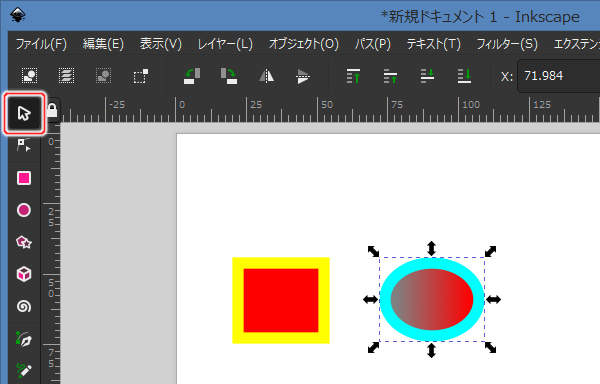Viewport: 600px width, 384px height.
Task: Select the Star and polygon tool
Action: coord(24,242)
